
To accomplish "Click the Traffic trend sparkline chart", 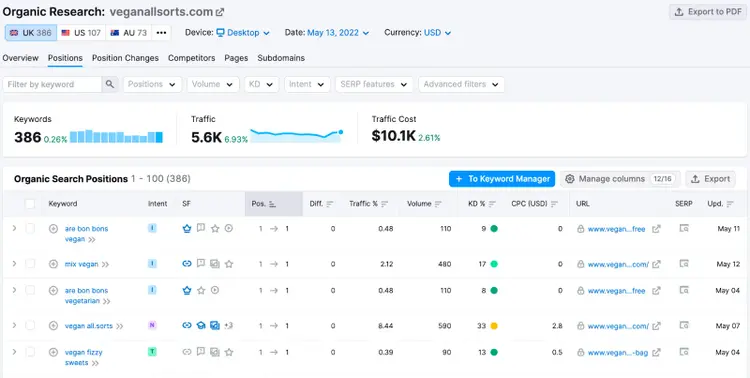I will pos(297,136).
